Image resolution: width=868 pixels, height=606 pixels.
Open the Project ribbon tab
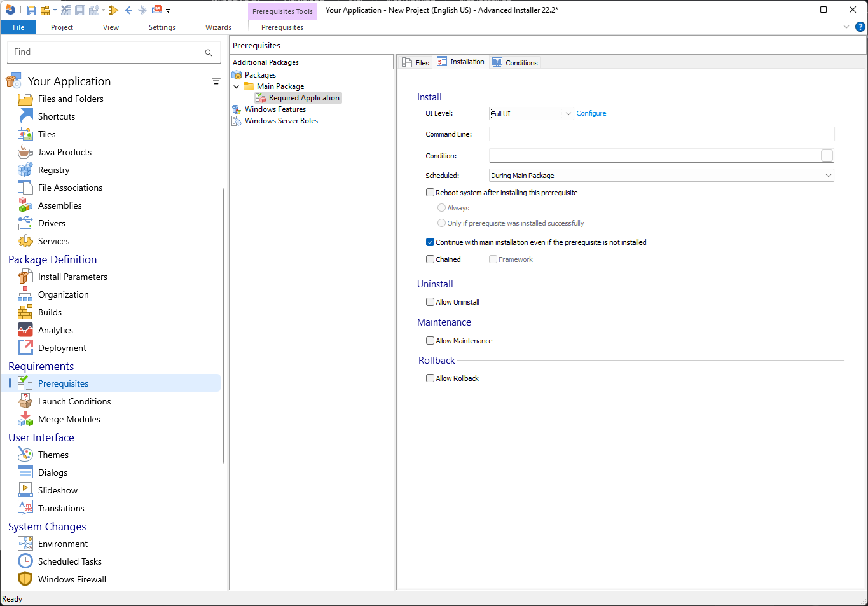[x=62, y=27]
